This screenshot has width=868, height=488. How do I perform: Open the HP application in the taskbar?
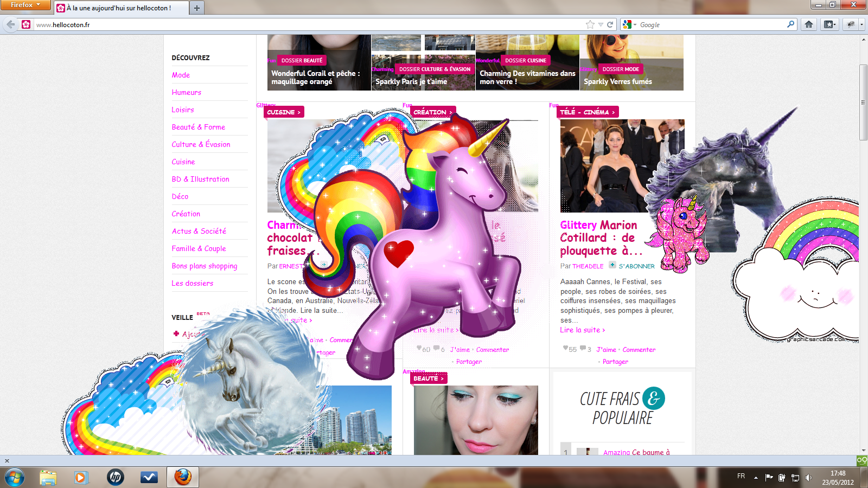pos(115,477)
